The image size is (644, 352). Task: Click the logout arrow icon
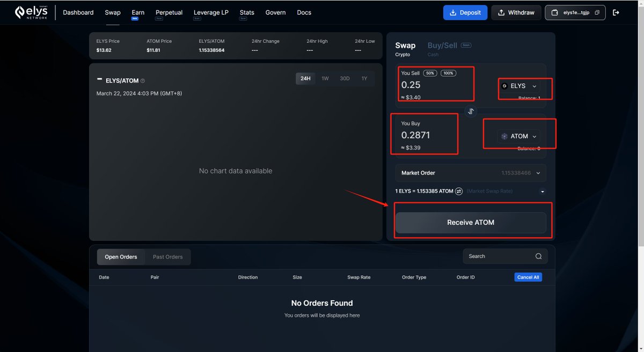click(616, 12)
